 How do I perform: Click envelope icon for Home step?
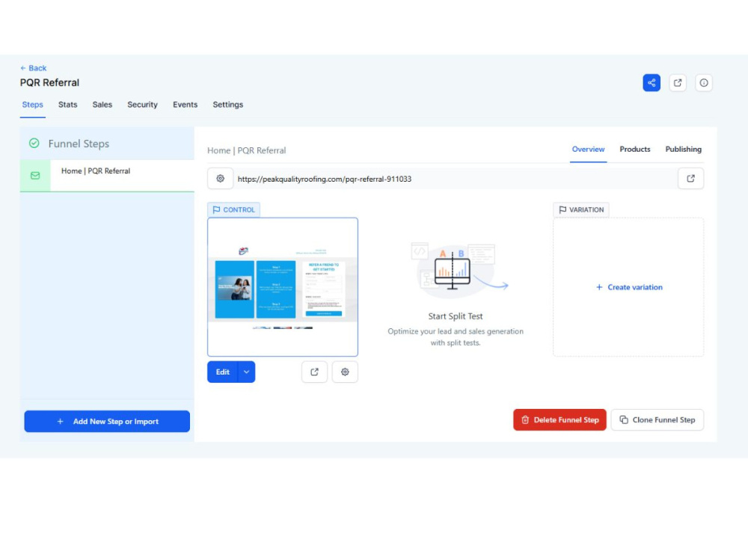point(35,176)
